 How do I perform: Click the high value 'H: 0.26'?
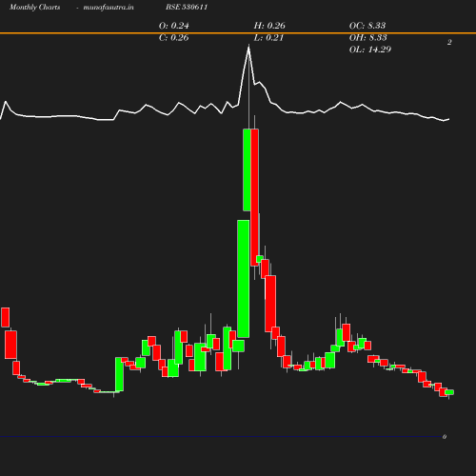coord(269,26)
